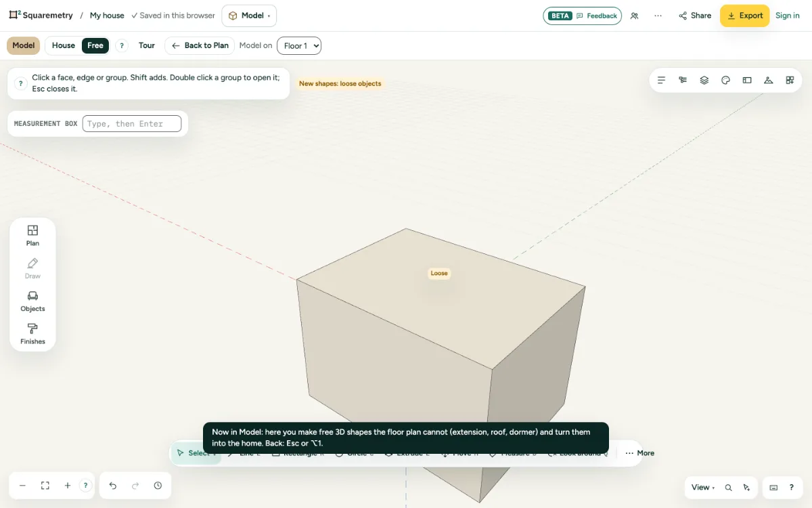The height and width of the screenshot is (508, 812).
Task: Expand the View options menu
Action: (703, 488)
